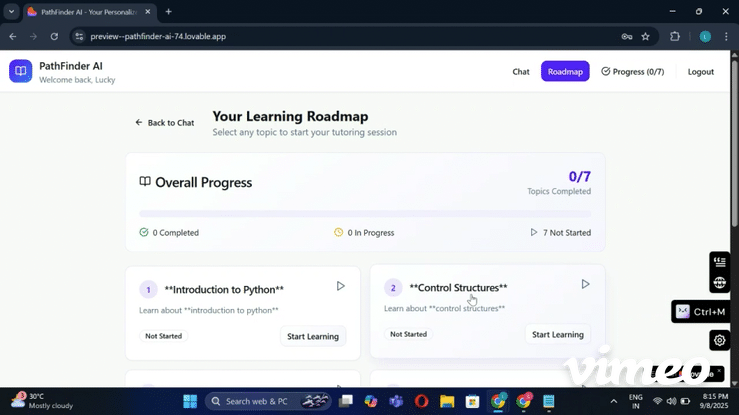Open Microsoft Teams from taskbar

(x=396, y=401)
